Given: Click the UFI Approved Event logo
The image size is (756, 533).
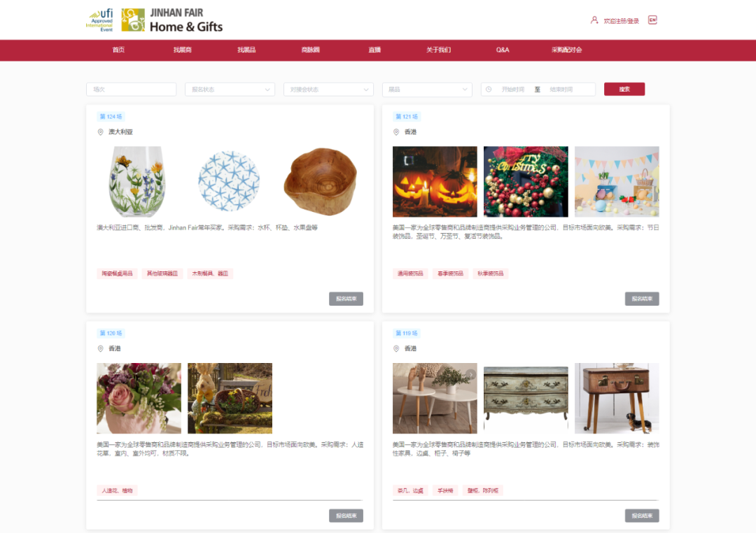Looking at the screenshot, I should point(100,20).
